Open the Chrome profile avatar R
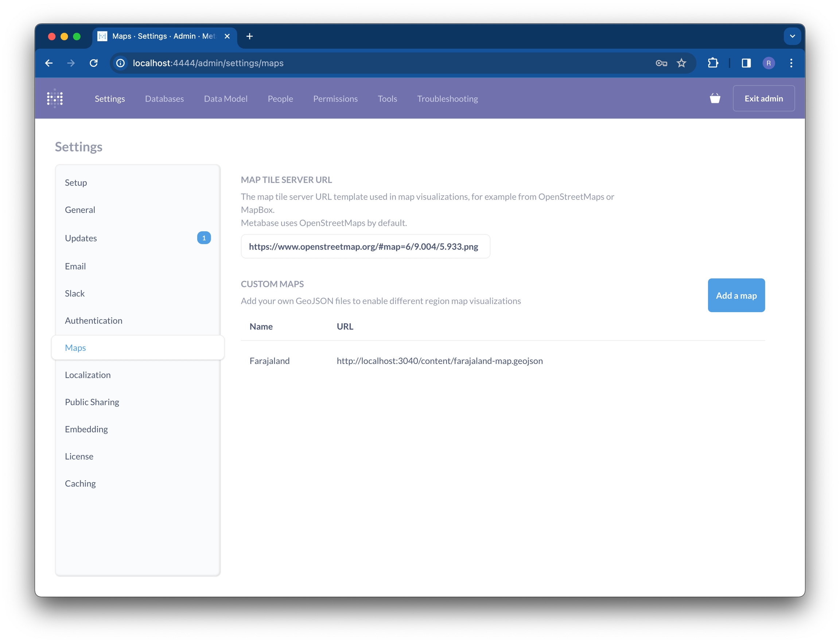 pos(769,63)
